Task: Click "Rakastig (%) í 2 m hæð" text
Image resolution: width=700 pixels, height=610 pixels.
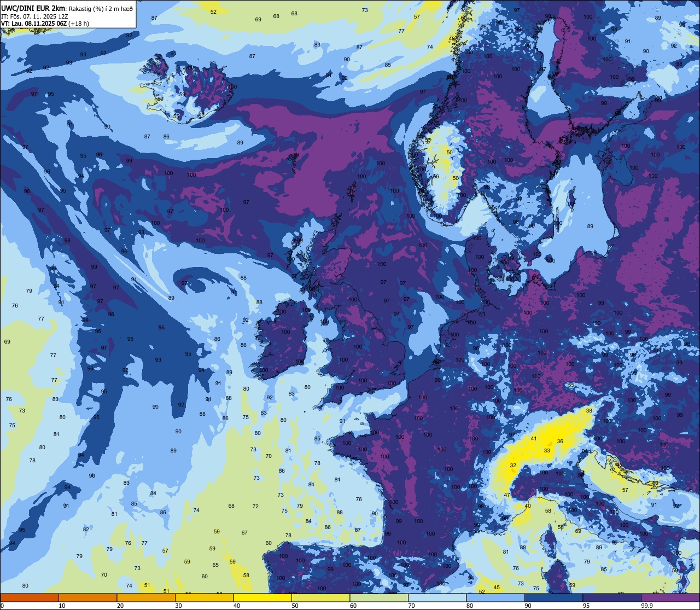Action: click(100, 8)
